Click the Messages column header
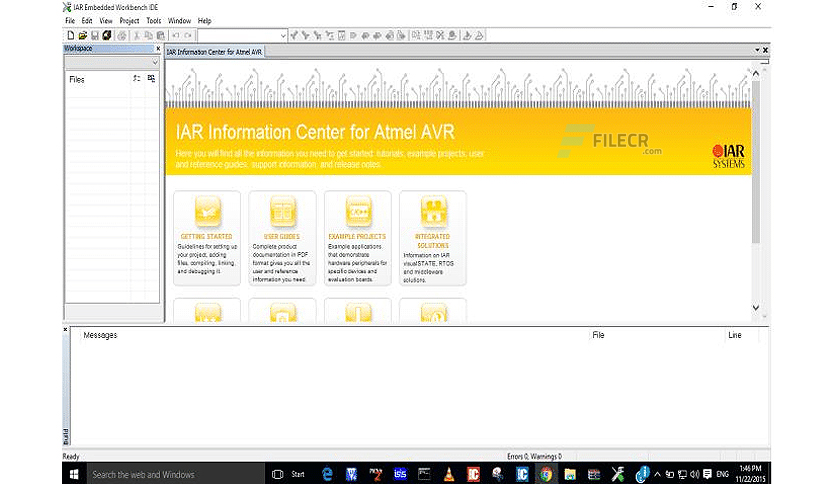Image resolution: width=836 pixels, height=484 pixels. point(100,335)
